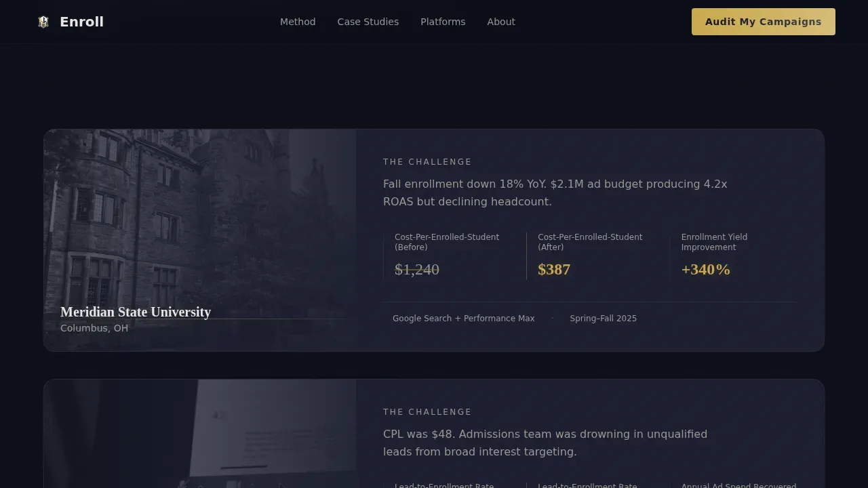
Task: Open the second case study laptop image
Action: pos(200,434)
